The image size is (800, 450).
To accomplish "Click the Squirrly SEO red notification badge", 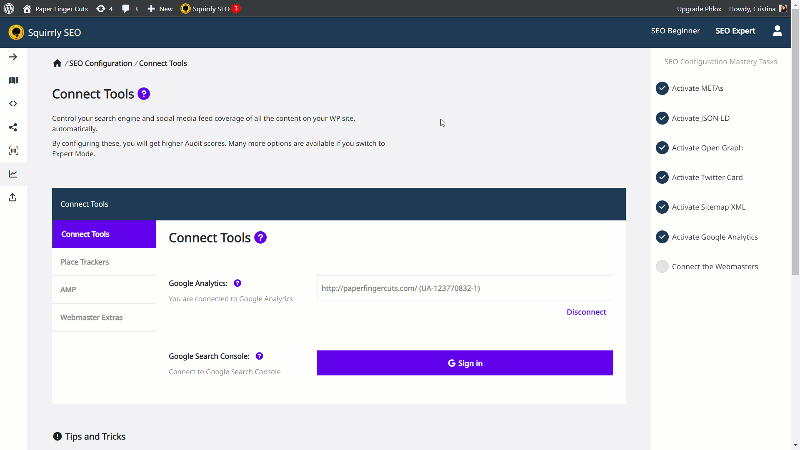I will (x=236, y=9).
